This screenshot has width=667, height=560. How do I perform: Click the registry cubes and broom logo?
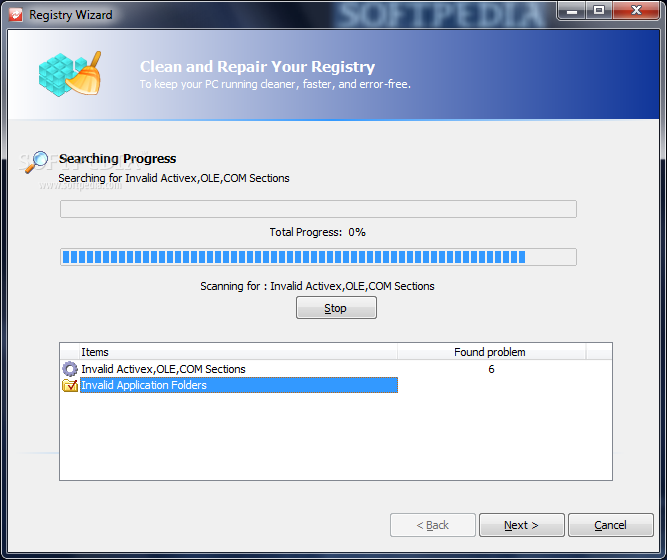[x=71, y=74]
